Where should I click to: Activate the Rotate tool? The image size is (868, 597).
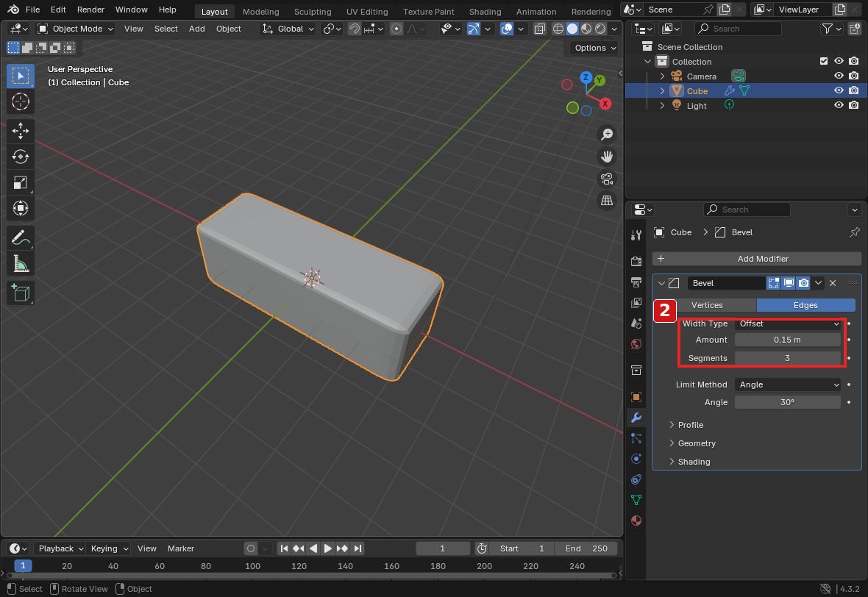(21, 157)
